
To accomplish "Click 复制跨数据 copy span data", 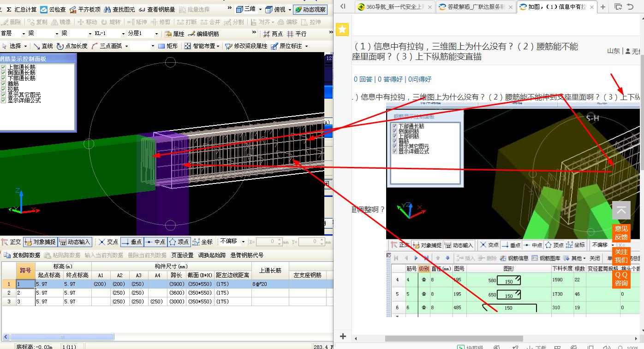I will [22, 255].
